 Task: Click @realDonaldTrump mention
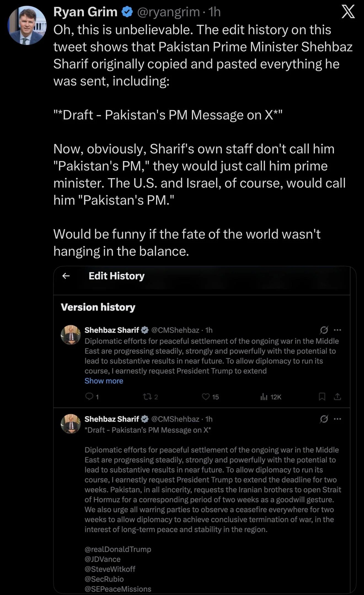118,549
